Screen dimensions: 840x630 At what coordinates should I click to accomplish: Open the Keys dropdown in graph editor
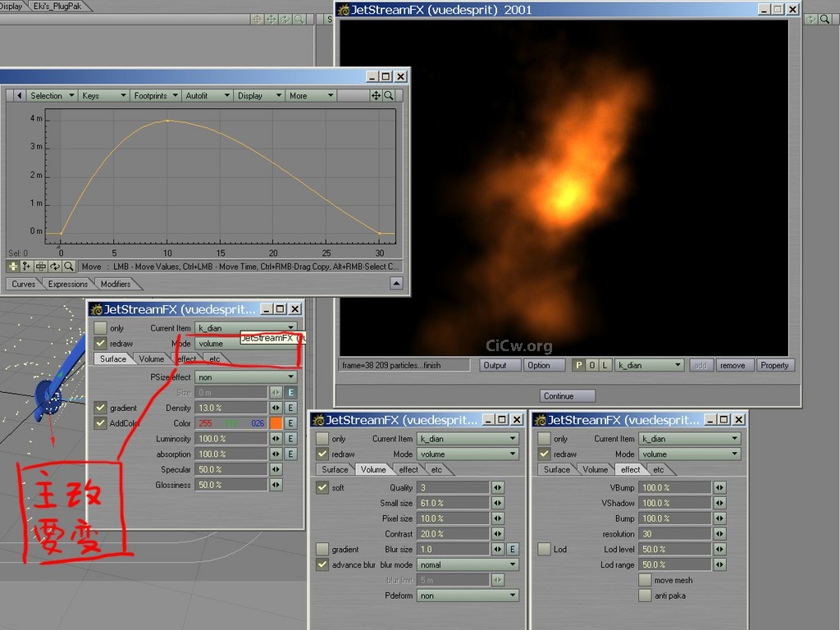[x=103, y=95]
